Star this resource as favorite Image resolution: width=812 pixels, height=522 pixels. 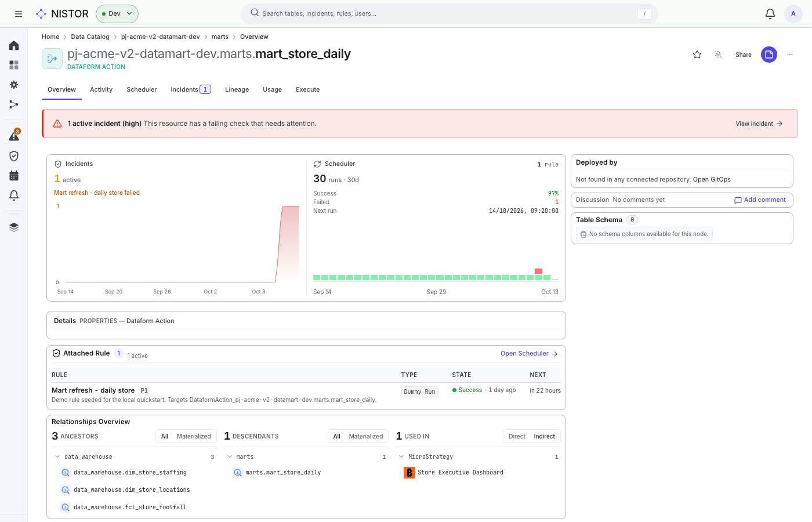697,55
